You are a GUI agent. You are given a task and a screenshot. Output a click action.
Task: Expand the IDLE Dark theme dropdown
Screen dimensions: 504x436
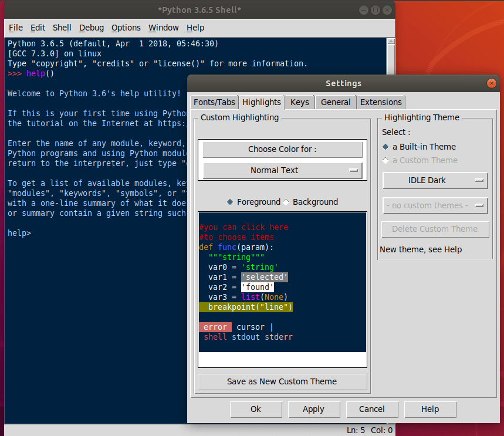click(435, 180)
